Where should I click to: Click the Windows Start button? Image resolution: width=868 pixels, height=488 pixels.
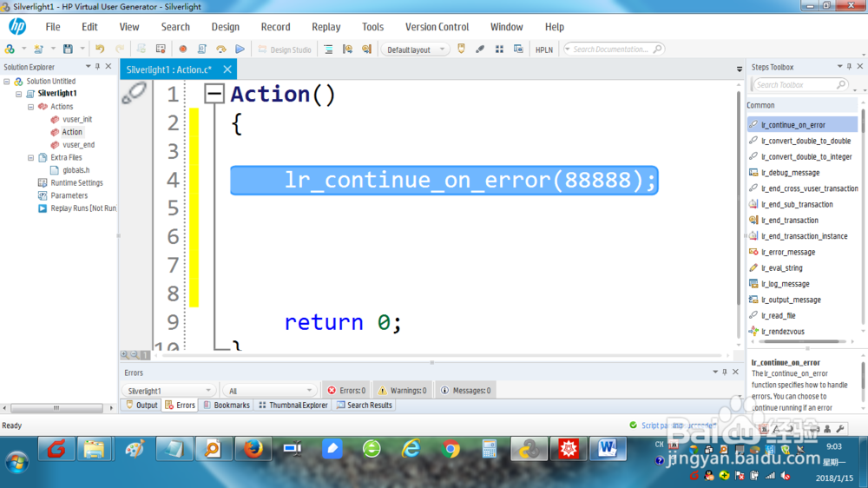(16, 461)
